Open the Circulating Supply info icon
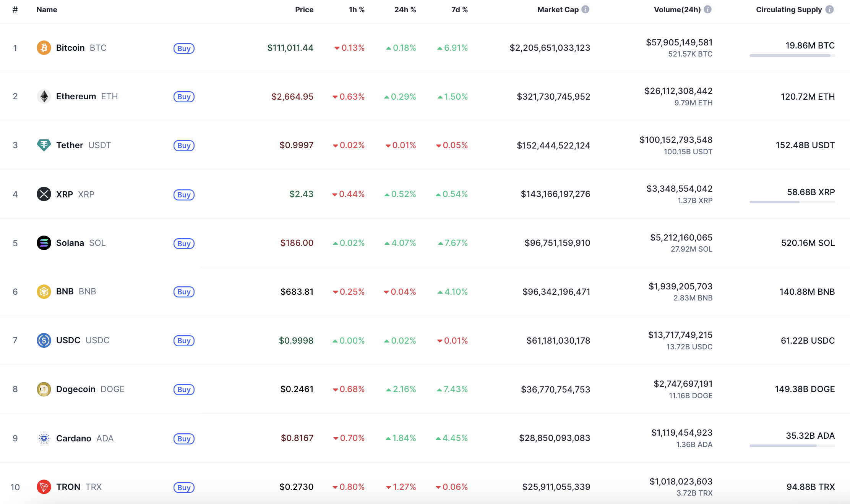This screenshot has width=850, height=504. pos(829,10)
